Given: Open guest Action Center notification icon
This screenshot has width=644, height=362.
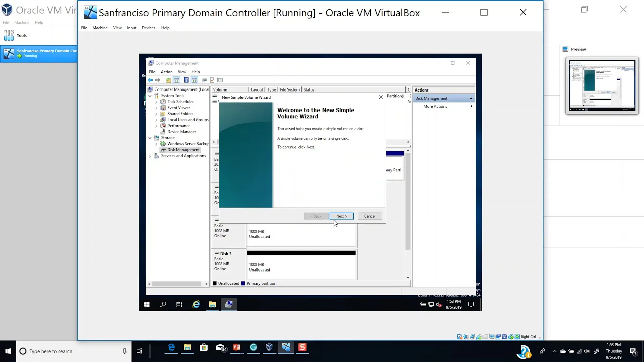Looking at the screenshot, I should tap(471, 304).
